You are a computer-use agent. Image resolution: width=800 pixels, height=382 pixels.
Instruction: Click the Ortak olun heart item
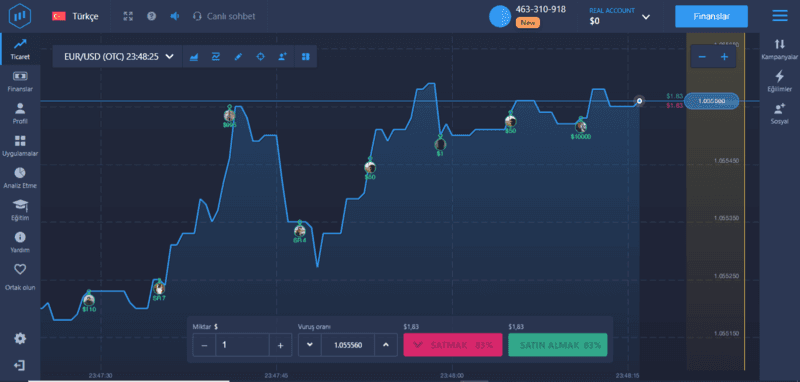pyautogui.click(x=20, y=277)
